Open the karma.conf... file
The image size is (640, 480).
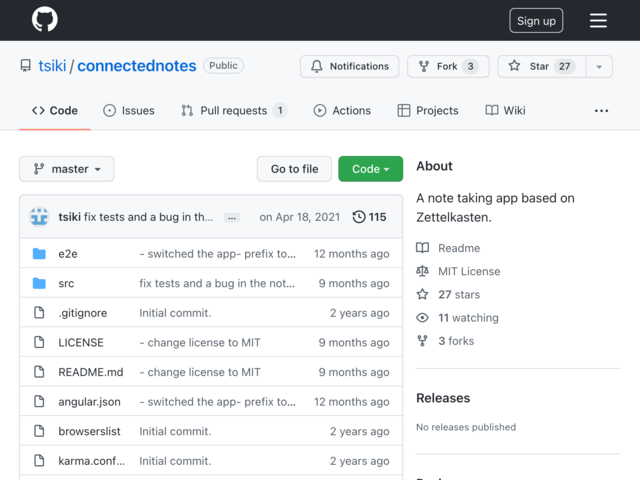point(92,461)
